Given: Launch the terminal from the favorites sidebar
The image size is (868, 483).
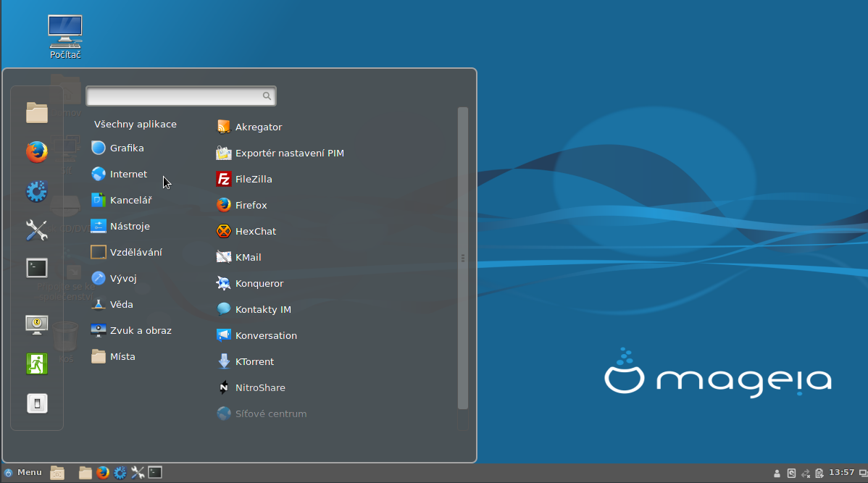Looking at the screenshot, I should (x=37, y=269).
